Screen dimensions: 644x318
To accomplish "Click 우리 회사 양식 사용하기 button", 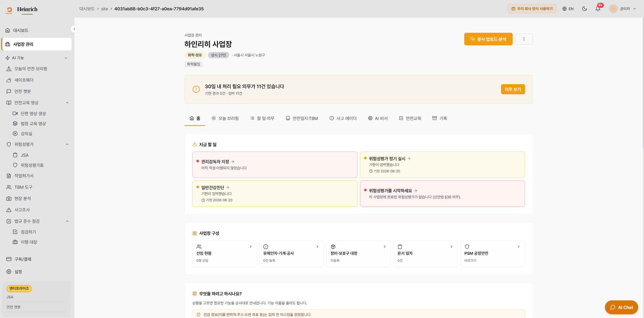I will coord(532,9).
